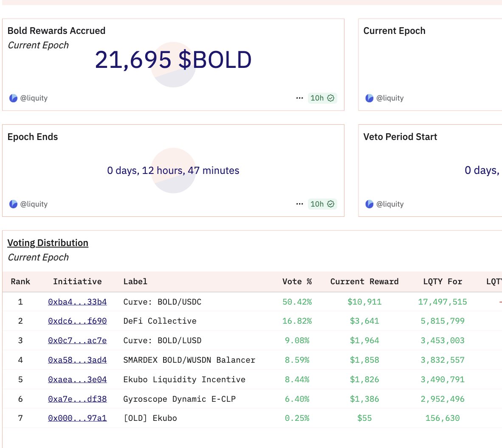Click the 3,832,557 LQTY For cell
The height and width of the screenshot is (448, 502).
tap(443, 360)
